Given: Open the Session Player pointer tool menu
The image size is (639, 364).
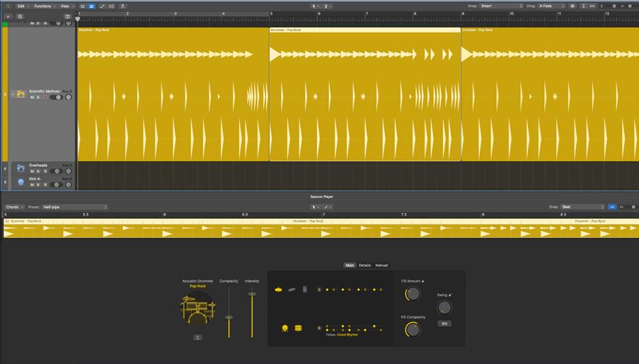Looking at the screenshot, I should [x=315, y=207].
